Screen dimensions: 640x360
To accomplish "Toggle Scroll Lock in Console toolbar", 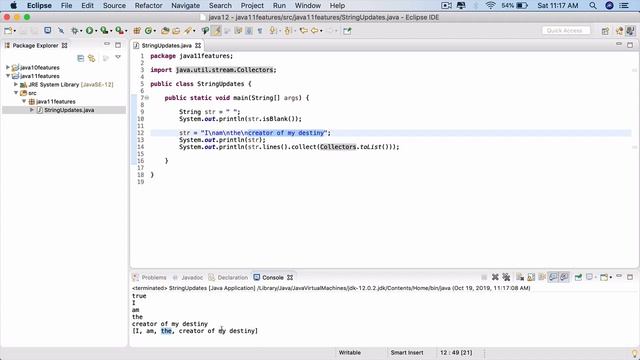I will coord(531,277).
